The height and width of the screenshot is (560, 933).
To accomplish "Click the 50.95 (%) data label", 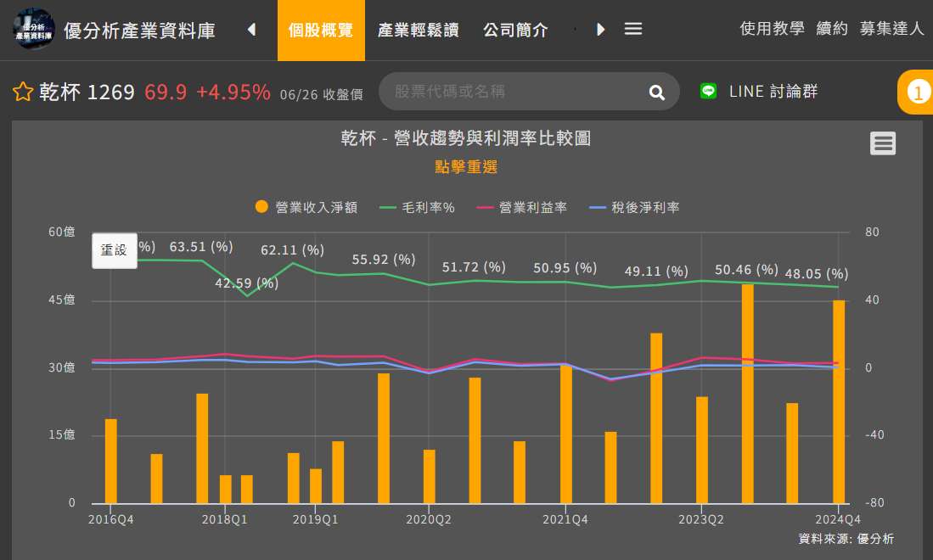I will [565, 268].
